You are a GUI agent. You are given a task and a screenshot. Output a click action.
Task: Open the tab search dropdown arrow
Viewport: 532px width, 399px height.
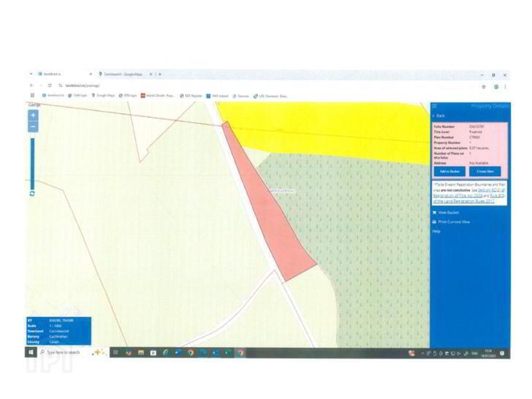tap(31, 74)
